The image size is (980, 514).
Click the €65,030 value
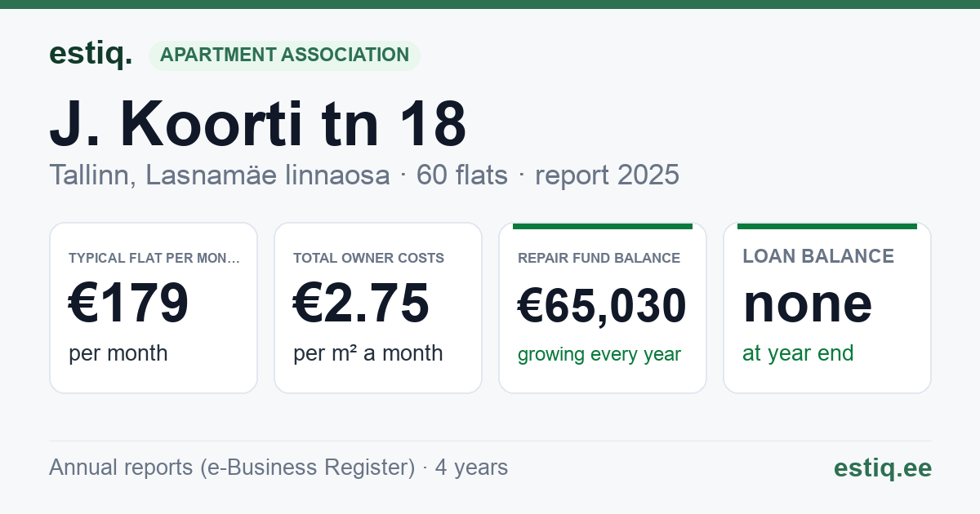(x=602, y=307)
